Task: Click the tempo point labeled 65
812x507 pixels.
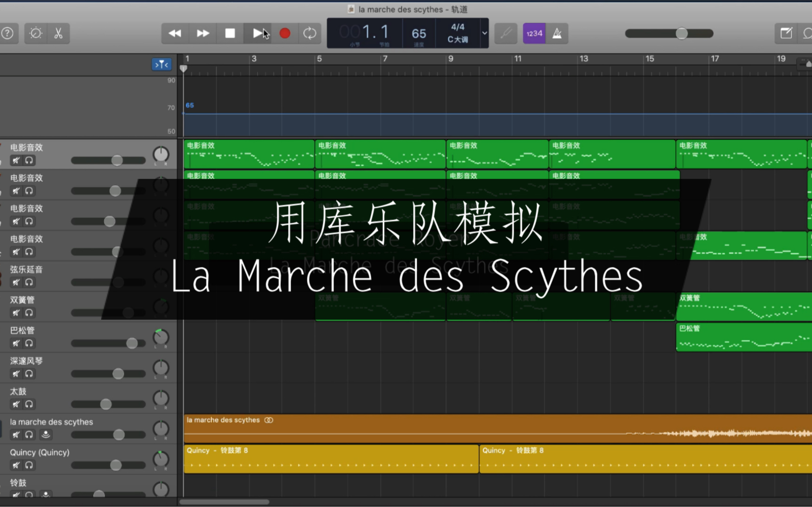Action: tap(189, 106)
